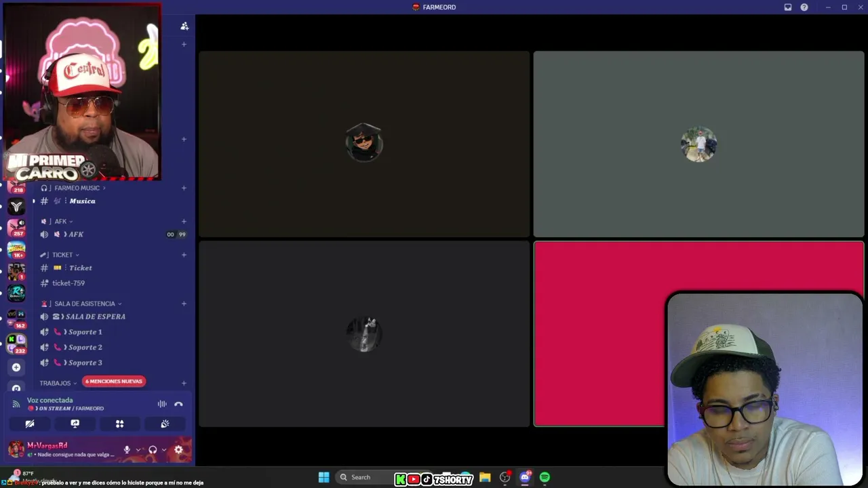Open the server with the 1K+ badge
This screenshot has height=488, width=868.
16,250
